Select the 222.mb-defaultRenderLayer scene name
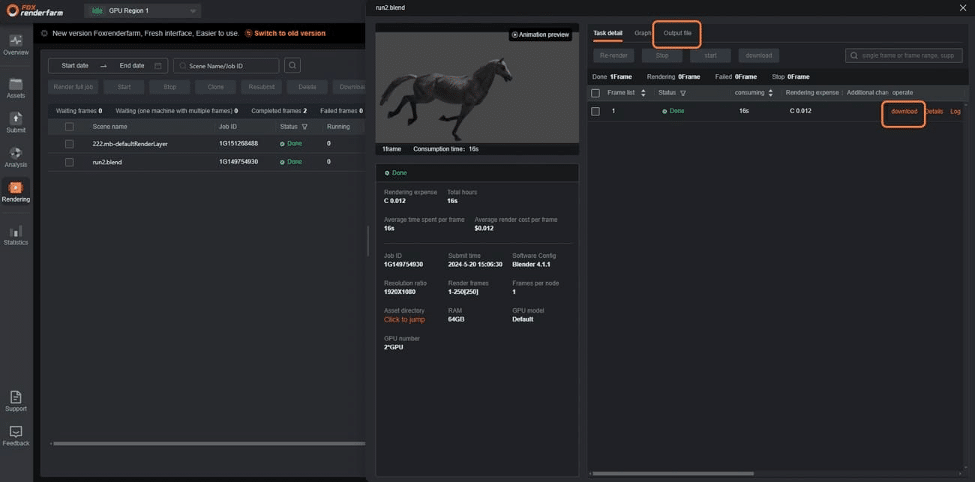Screen dimensions: 977x483 coord(130,144)
